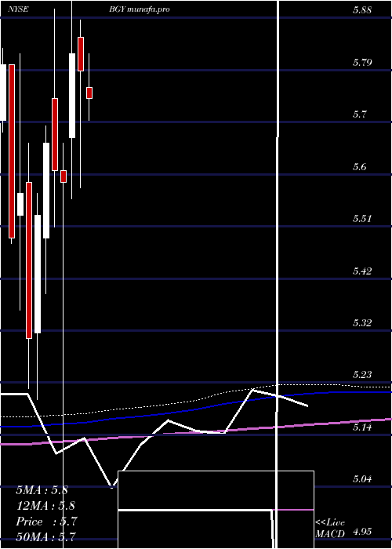Click the BGY munafa.pro chart title

click(x=140, y=9)
